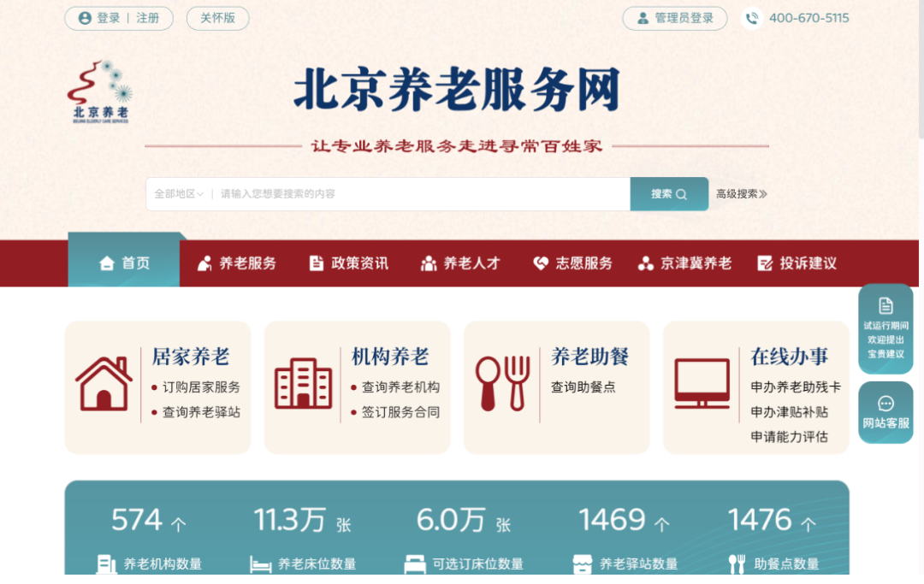
Task: Open the 全部地区 region dropdown
Action: click(x=178, y=194)
